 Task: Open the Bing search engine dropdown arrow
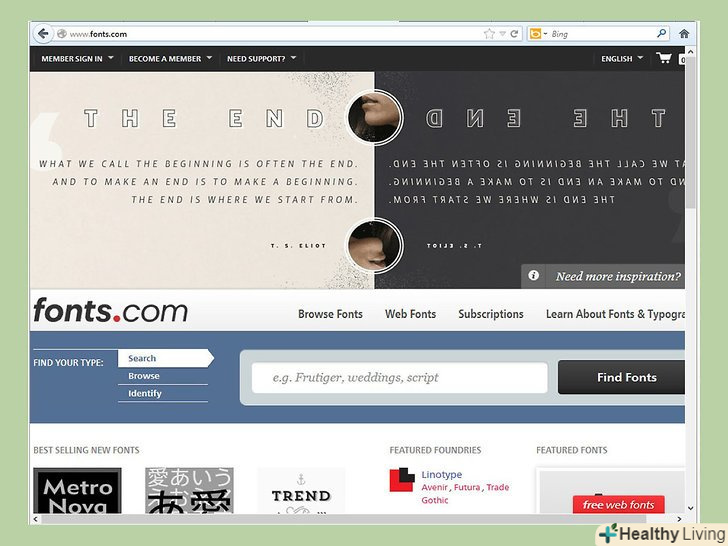tap(546, 34)
